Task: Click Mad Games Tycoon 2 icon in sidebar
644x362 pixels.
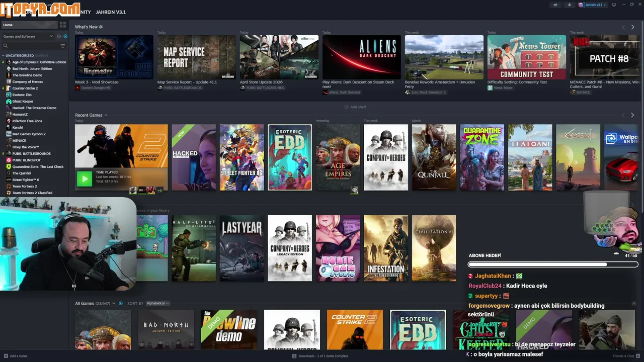Action: point(9,134)
